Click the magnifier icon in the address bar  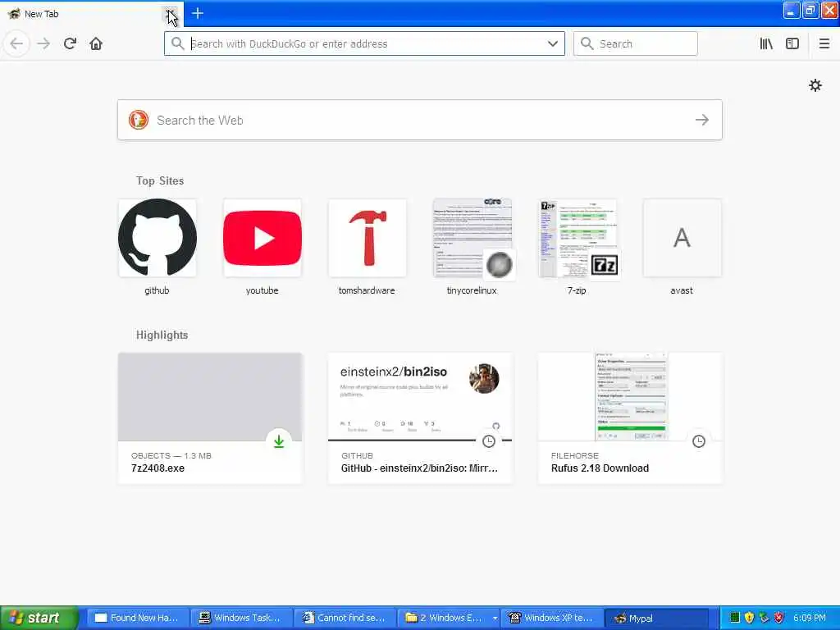177,43
